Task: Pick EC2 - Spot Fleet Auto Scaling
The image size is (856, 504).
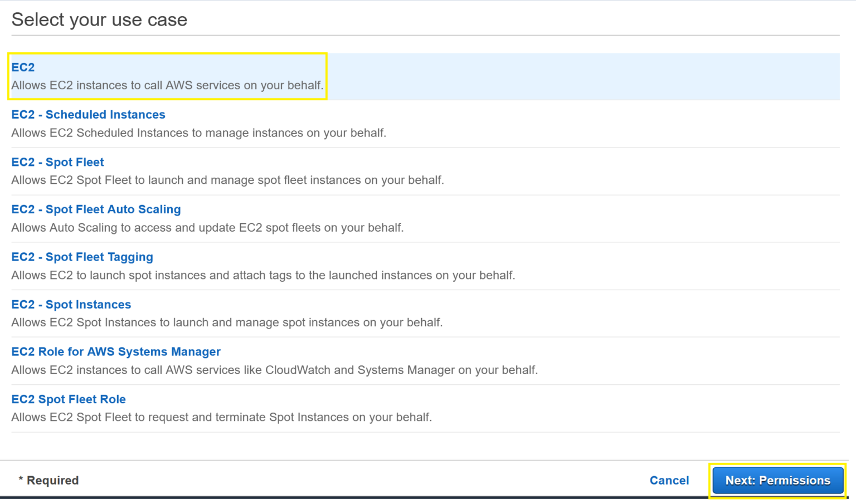Action: click(x=96, y=209)
